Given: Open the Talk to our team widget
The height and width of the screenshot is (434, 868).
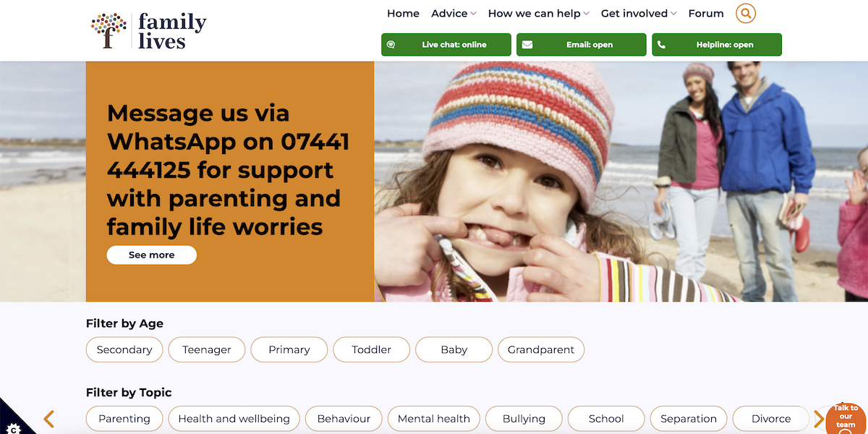Looking at the screenshot, I should click(846, 418).
